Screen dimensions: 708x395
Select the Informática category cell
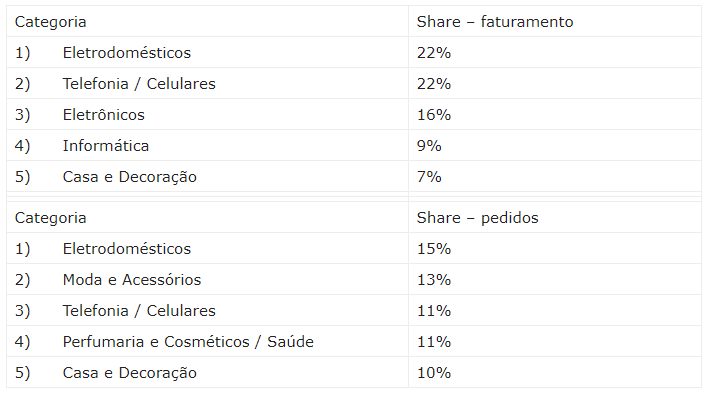(207, 145)
